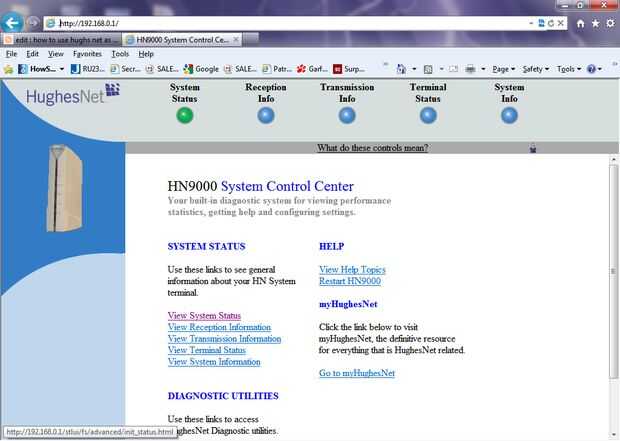The width and height of the screenshot is (620, 441).
Task: Follow the Go to myHughesNet link
Action: point(357,373)
